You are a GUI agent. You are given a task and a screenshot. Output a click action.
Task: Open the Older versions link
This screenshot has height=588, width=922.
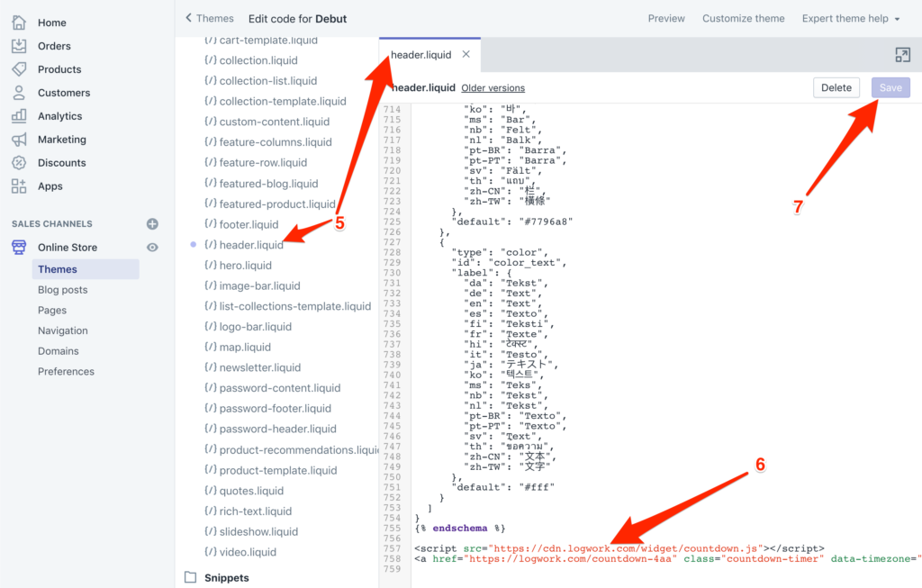point(493,88)
